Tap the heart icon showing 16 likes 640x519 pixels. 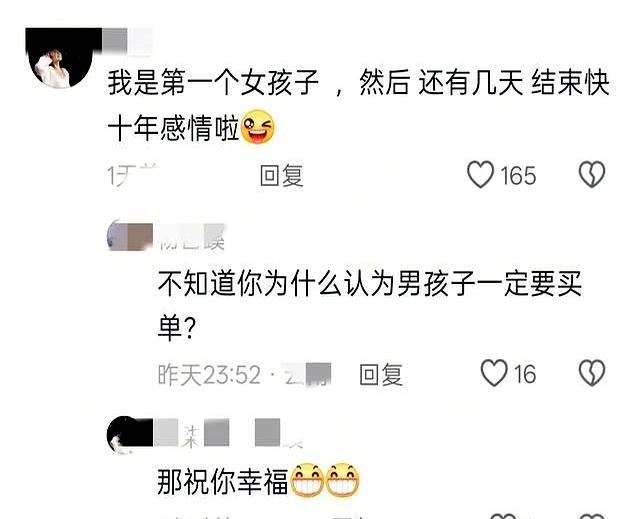tap(494, 373)
